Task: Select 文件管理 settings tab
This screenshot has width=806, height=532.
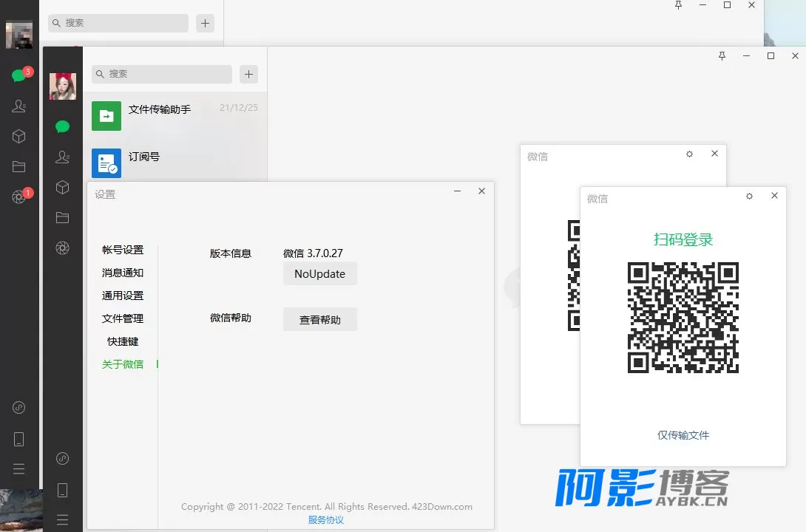Action: pyautogui.click(x=123, y=318)
